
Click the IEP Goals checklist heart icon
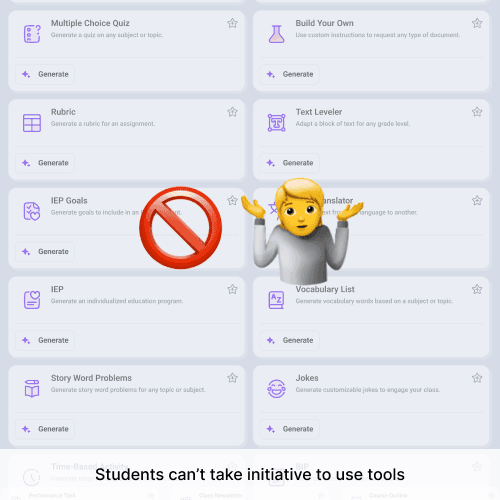click(32, 211)
